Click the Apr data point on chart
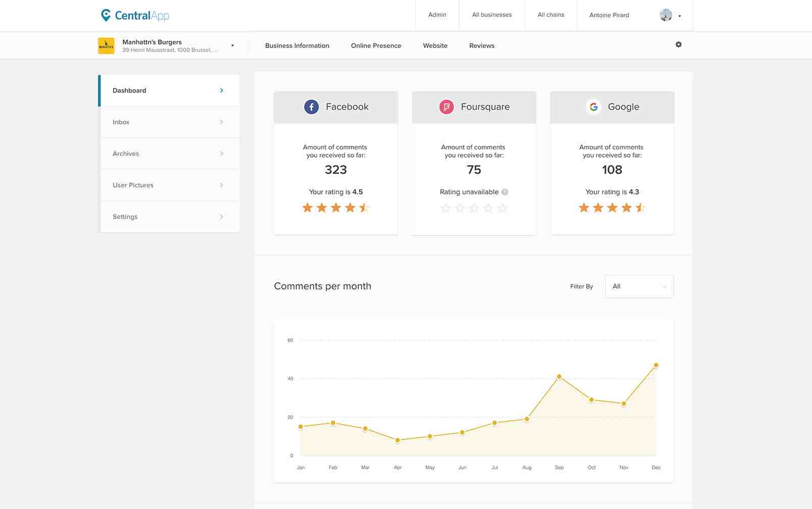The width and height of the screenshot is (812, 509). coord(398,440)
